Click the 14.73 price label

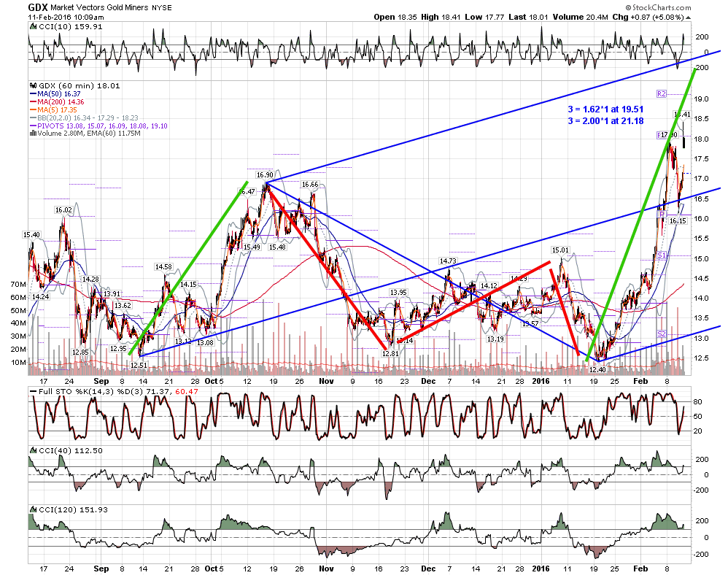448,261
